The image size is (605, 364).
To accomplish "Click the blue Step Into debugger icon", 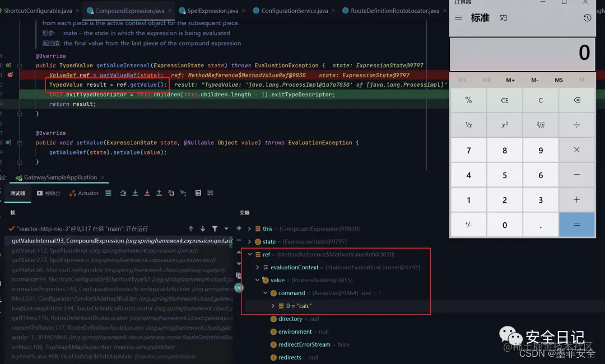I will [x=135, y=193].
